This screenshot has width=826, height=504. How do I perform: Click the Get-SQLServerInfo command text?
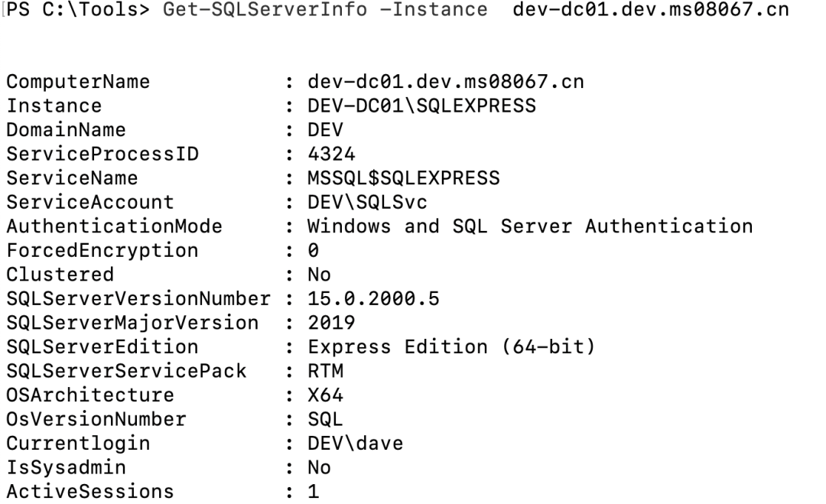coord(265,9)
